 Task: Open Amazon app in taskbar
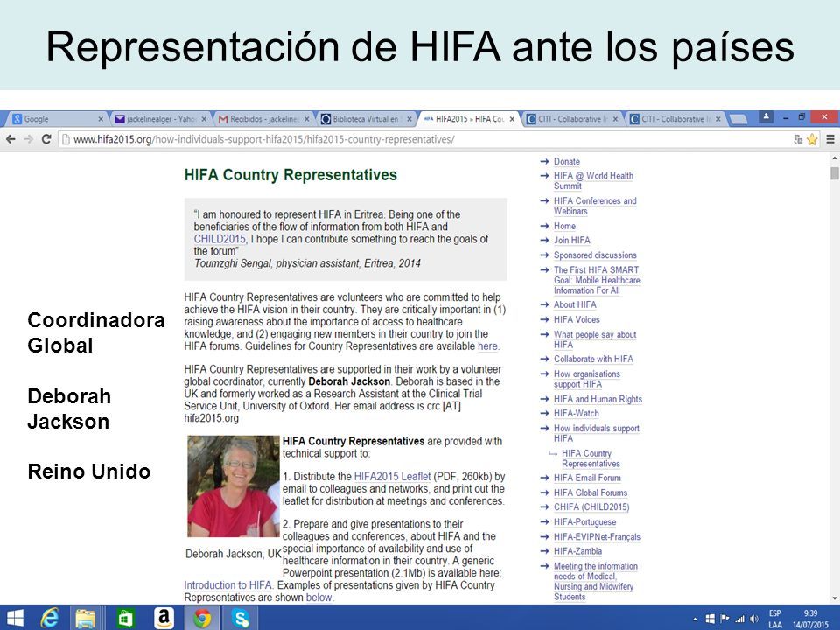click(164, 619)
